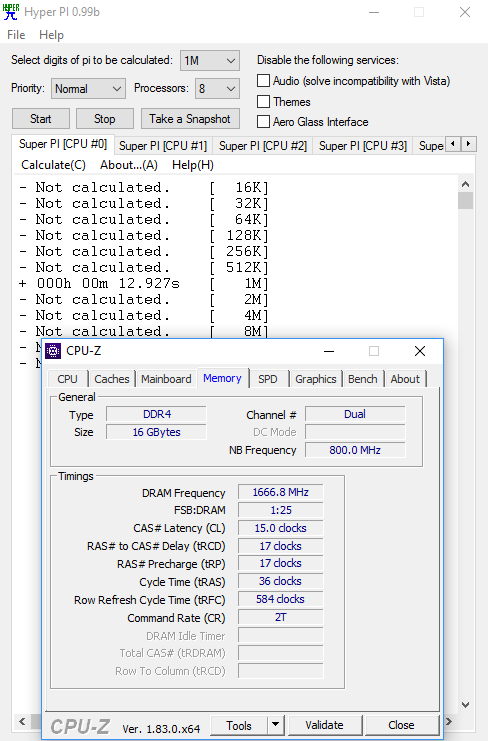
Task: Click the memory Type DDR4 field
Action: click(x=156, y=414)
